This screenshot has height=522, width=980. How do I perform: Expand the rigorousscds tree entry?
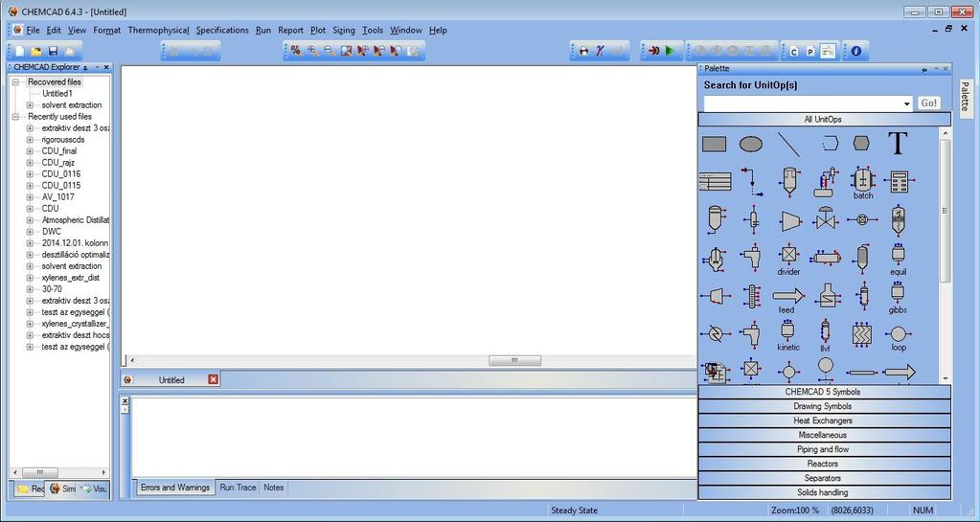[30, 140]
